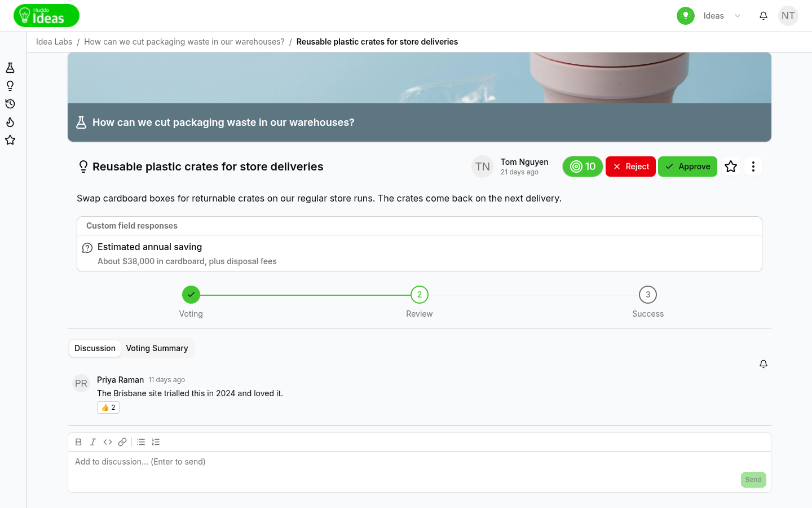Approve the idea
Viewport: 812px width, 508px height.
coord(687,167)
